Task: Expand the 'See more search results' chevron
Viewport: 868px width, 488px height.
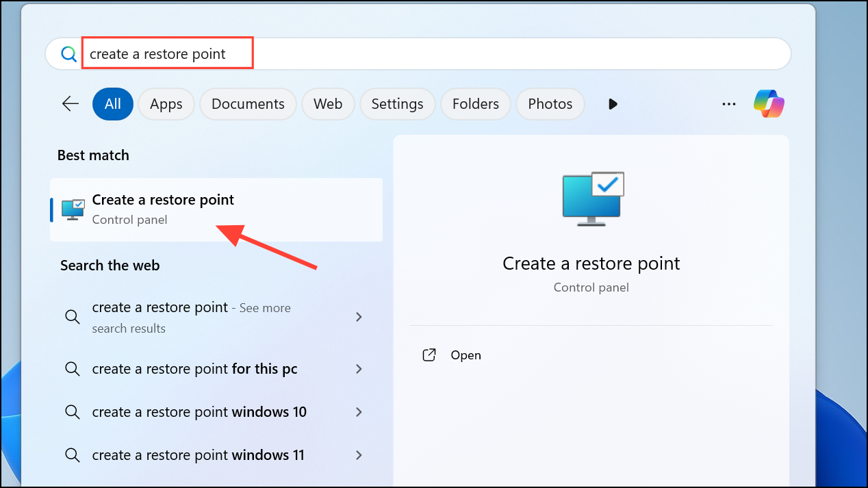Action: 359,317
